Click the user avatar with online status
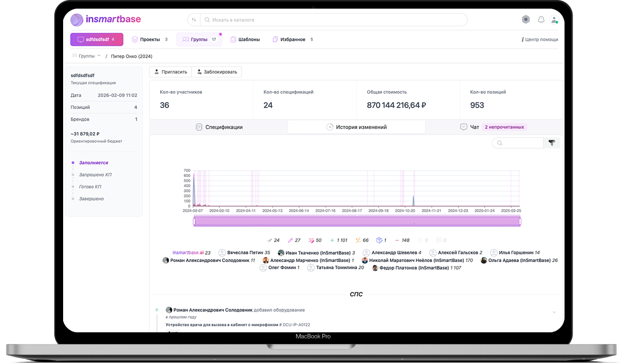 pyautogui.click(x=554, y=19)
